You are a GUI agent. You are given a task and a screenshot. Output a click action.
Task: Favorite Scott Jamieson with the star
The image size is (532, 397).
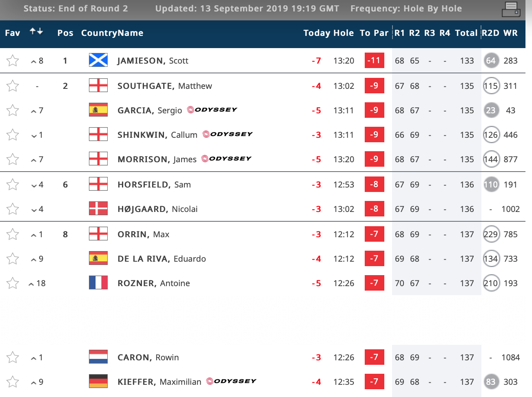tap(13, 61)
